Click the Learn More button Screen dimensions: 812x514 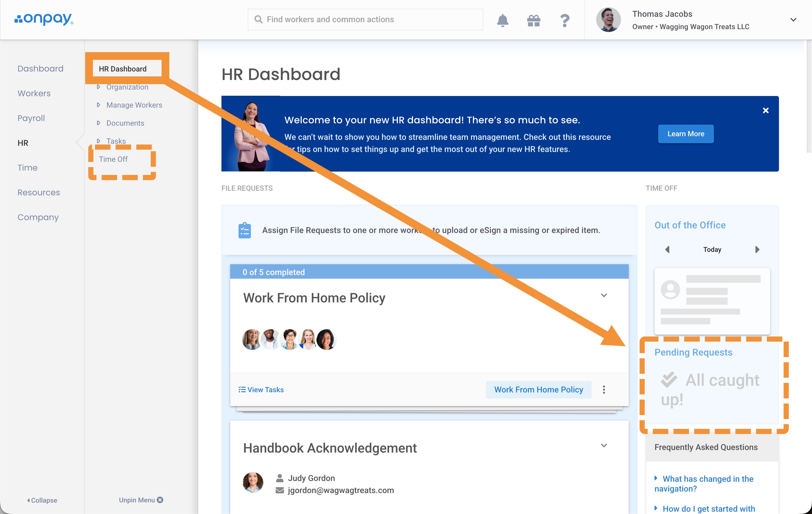[x=686, y=134]
